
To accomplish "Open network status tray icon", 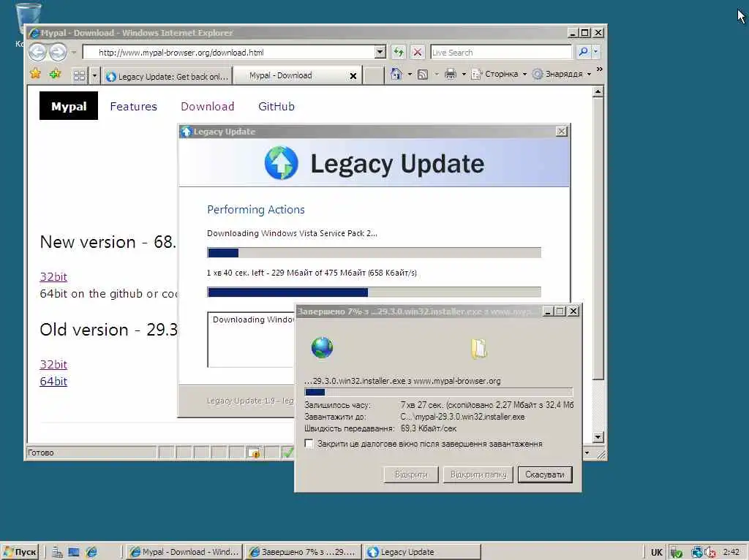I will pos(696,553).
